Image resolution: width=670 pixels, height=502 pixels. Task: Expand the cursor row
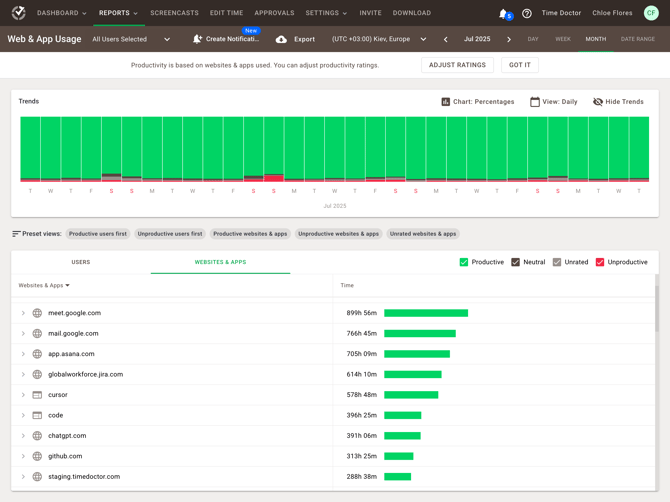(23, 395)
